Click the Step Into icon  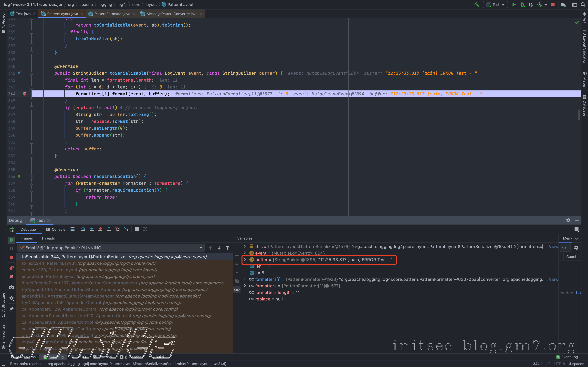92,229
